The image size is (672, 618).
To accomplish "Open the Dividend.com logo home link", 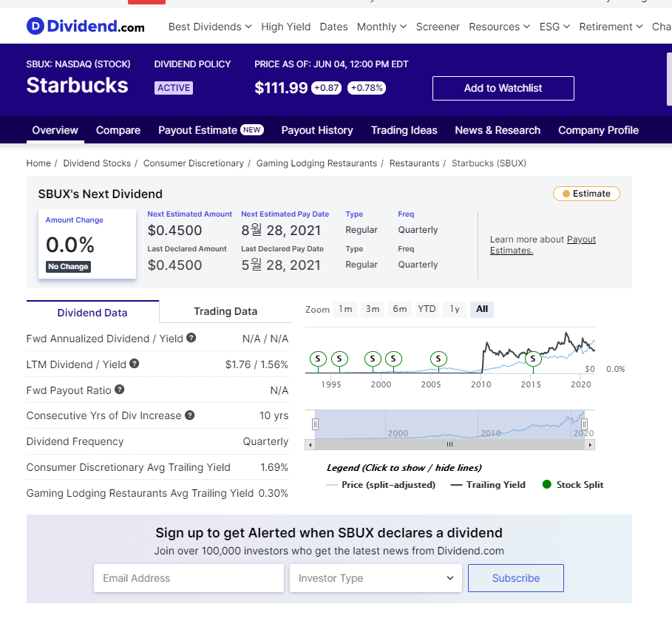I will pos(85,26).
